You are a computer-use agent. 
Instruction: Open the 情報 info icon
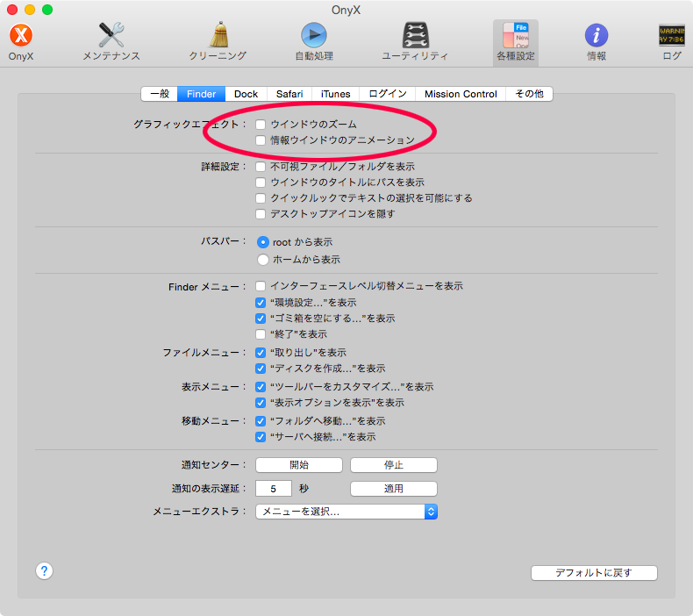point(597,35)
